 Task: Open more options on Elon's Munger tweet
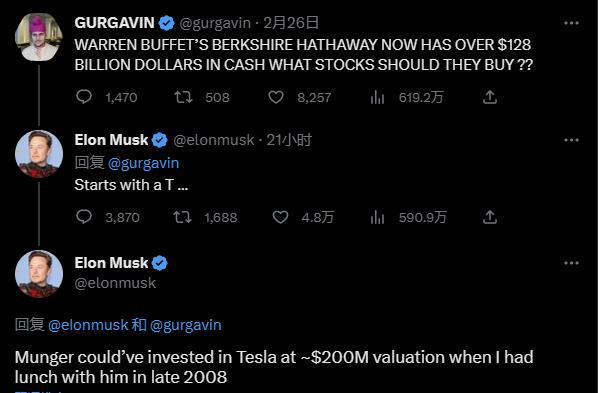[571, 263]
